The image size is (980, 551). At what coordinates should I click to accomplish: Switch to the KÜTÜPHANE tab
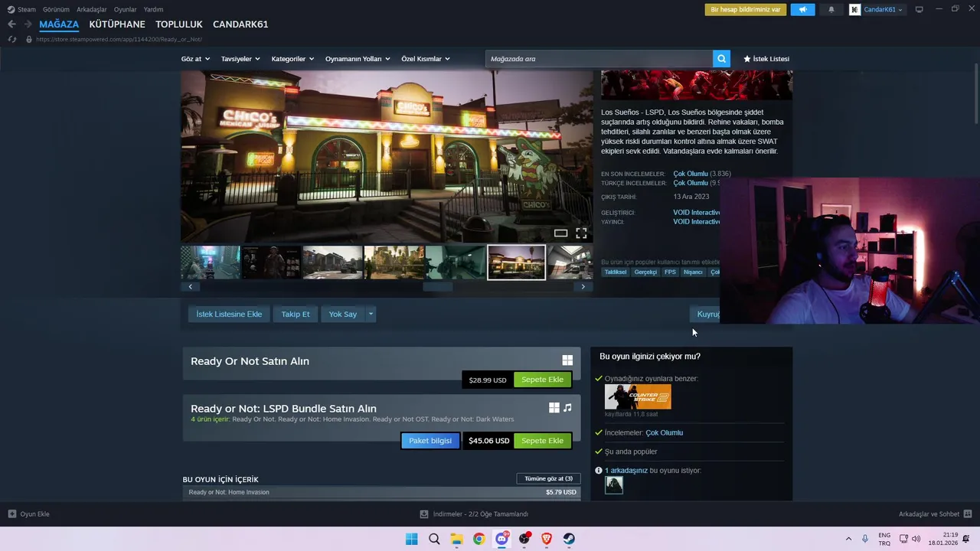tap(117, 24)
